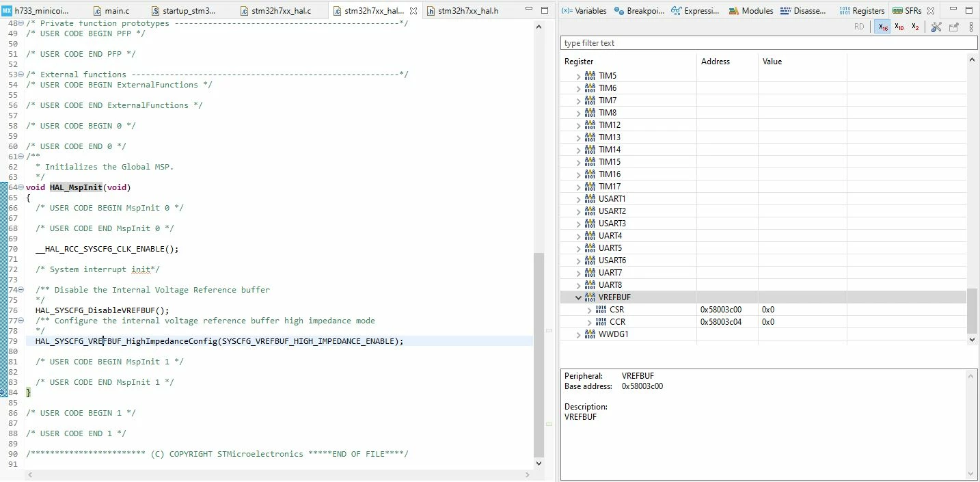Minimize the code editor area
980x482 pixels.
(x=529, y=10)
